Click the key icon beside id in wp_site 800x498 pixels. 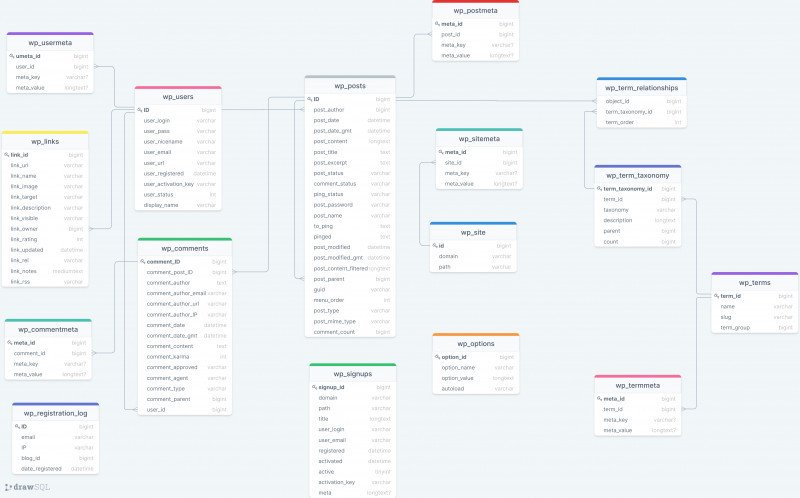pyautogui.click(x=435, y=245)
